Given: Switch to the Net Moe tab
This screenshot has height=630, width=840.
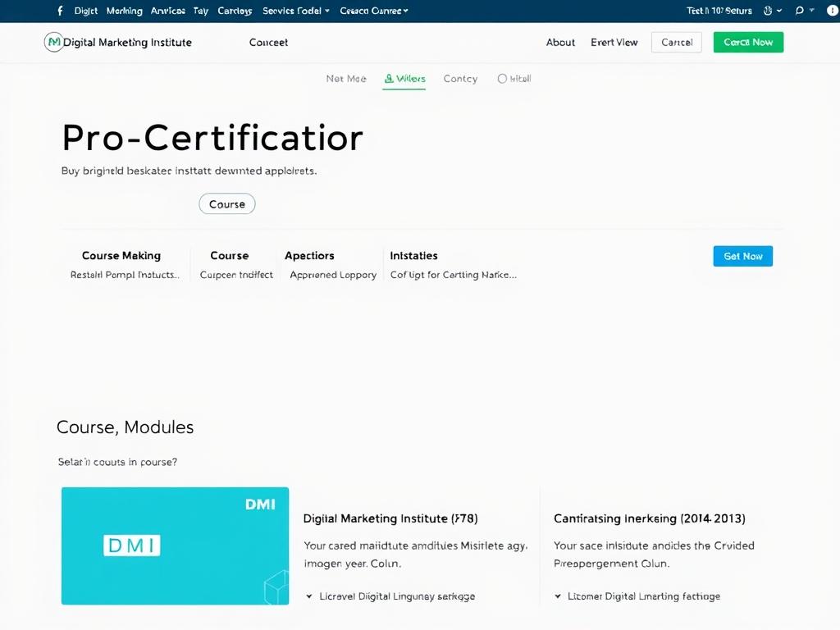Looking at the screenshot, I should [346, 79].
